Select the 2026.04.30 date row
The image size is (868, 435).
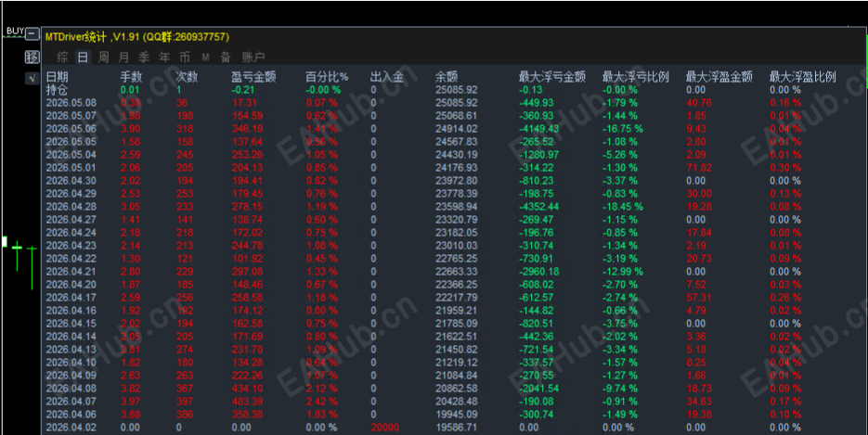(x=71, y=181)
